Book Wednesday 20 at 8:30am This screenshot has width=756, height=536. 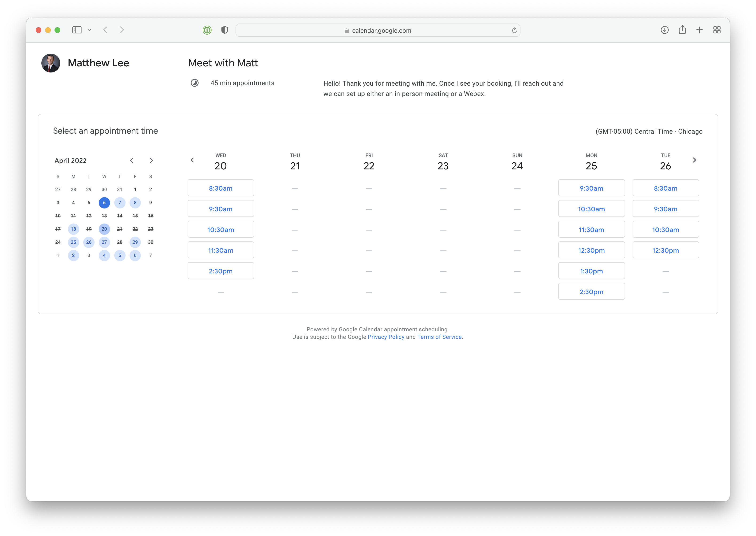pyautogui.click(x=220, y=188)
